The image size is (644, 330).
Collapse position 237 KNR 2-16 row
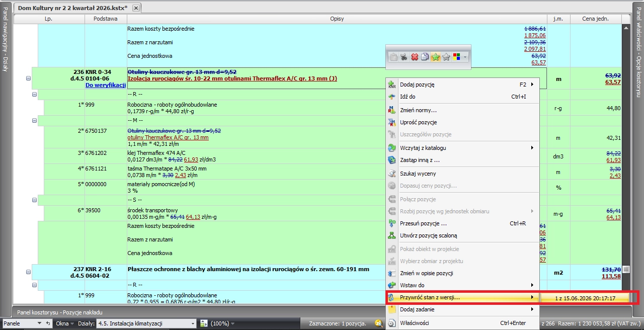point(28,272)
